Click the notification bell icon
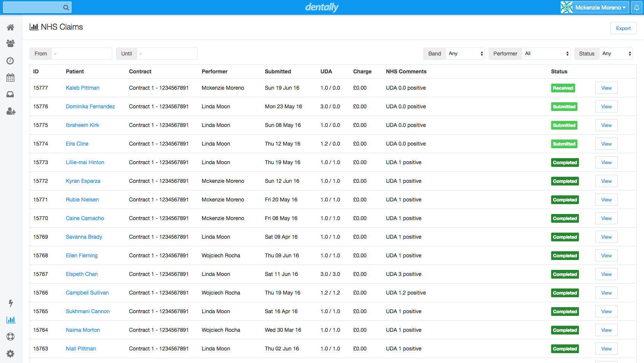Image resolution: width=644 pixels, height=363 pixels. (x=636, y=8)
